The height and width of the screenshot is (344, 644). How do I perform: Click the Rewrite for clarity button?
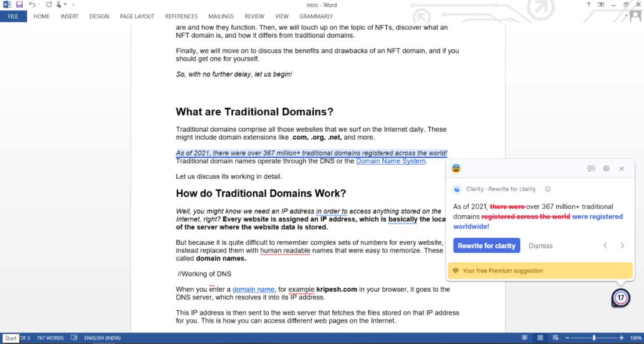tap(486, 245)
